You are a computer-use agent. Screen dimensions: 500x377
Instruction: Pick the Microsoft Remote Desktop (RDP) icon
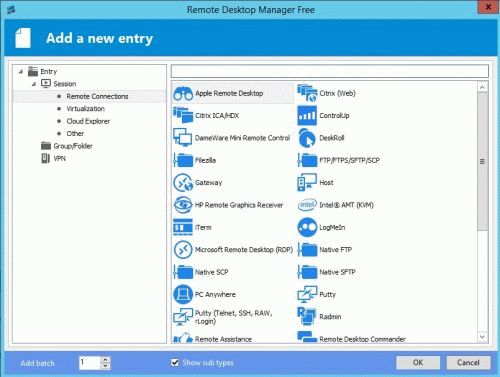[183, 250]
